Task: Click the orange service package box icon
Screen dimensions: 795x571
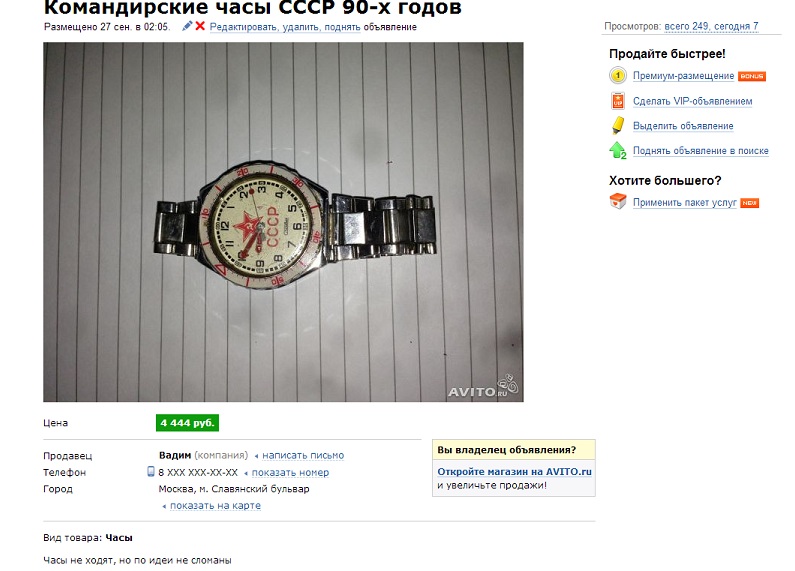Action: [618, 201]
